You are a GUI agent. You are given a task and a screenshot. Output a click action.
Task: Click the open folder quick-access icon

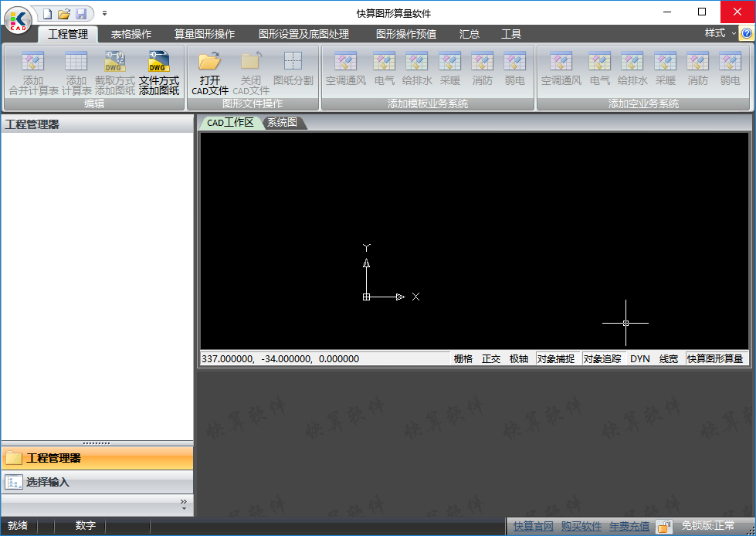tap(64, 14)
